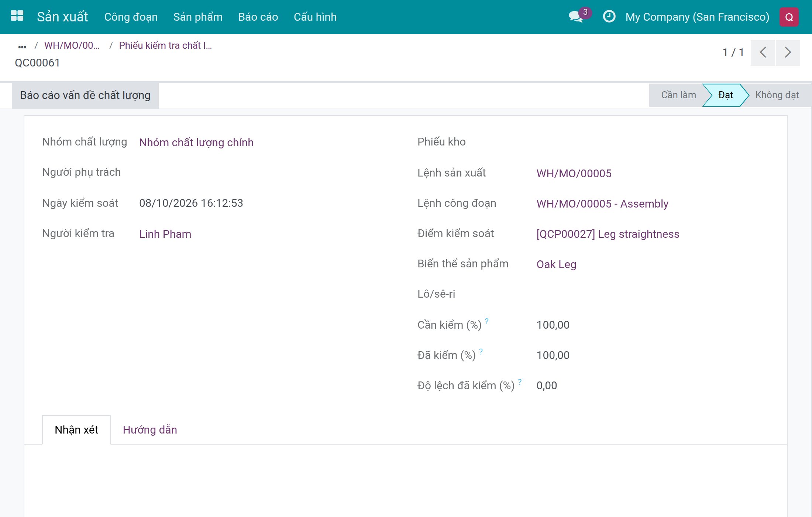
Task: Open the conversations messages icon
Action: 576,17
